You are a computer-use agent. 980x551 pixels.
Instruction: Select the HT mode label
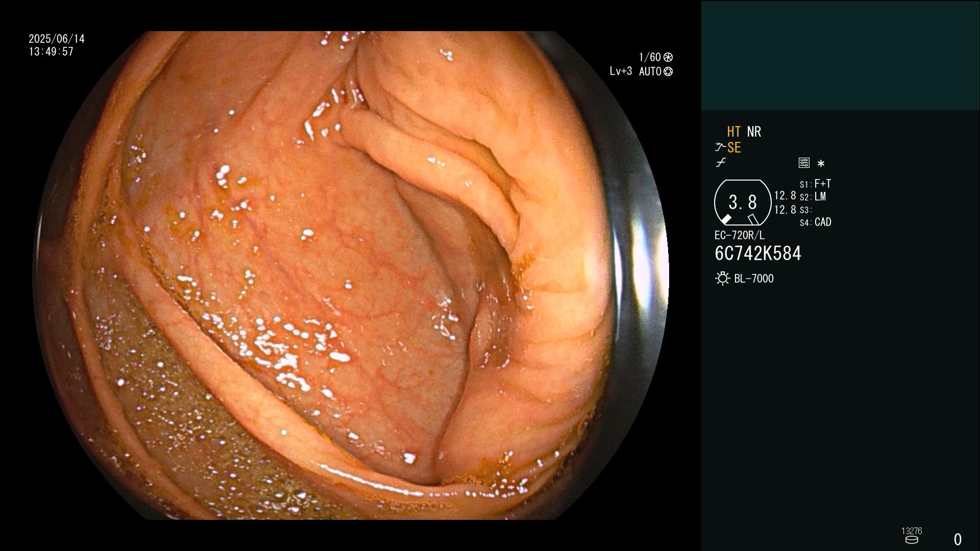734,132
